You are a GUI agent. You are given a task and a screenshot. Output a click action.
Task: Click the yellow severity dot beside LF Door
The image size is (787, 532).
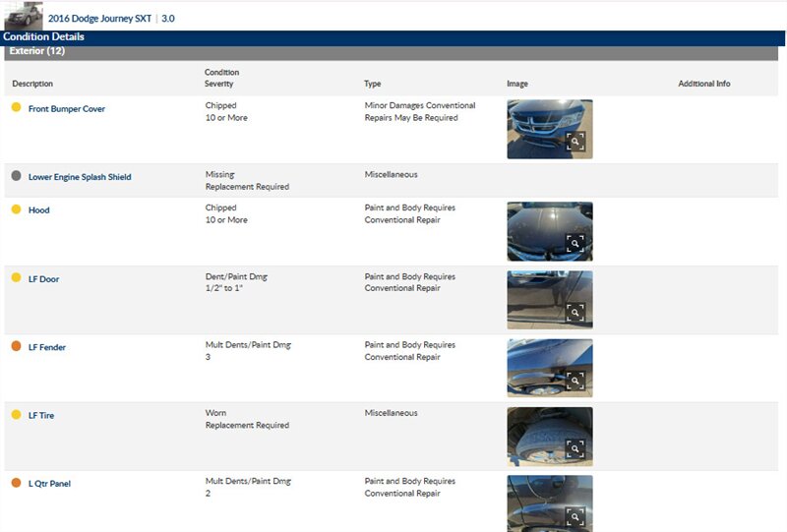[x=16, y=277]
